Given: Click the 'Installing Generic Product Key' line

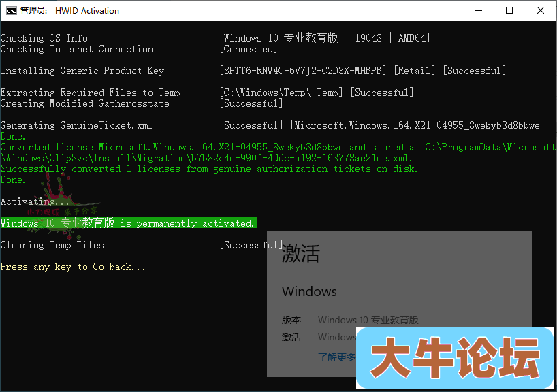Looking at the screenshot, I should click(82, 71).
